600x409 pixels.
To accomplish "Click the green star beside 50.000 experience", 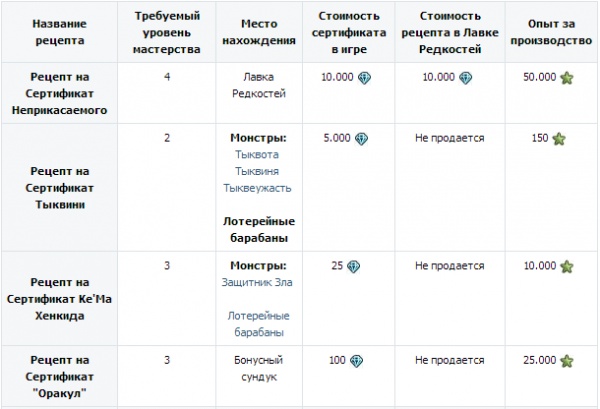I will [567, 78].
